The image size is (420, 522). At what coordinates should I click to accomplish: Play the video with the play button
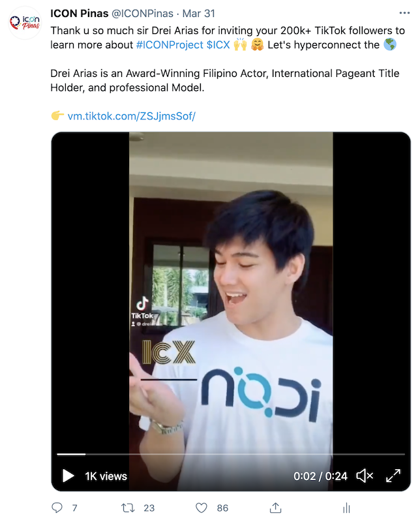coord(68,476)
